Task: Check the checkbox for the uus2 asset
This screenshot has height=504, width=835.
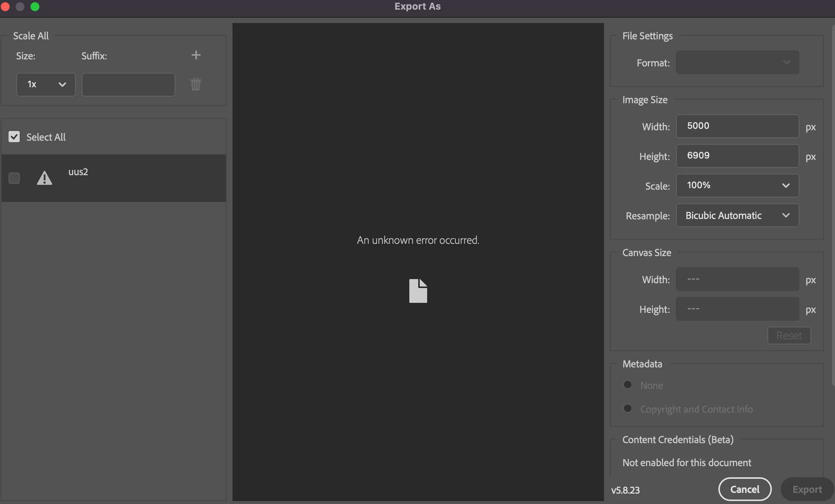Action: click(14, 178)
